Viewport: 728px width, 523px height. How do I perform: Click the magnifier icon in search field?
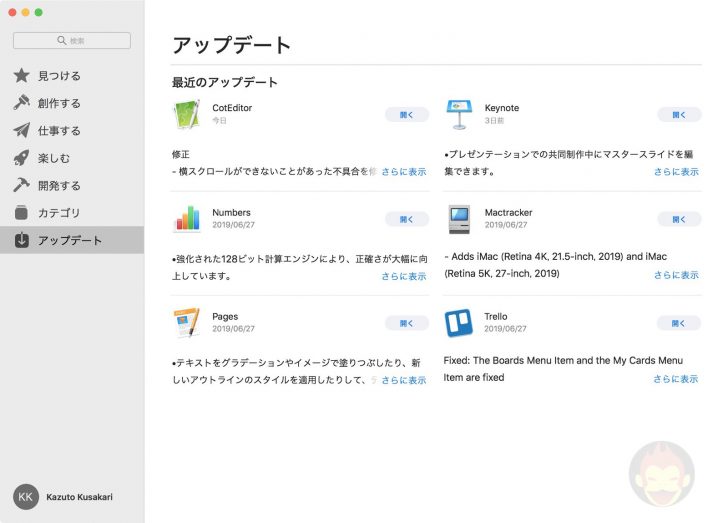pyautogui.click(x=61, y=40)
